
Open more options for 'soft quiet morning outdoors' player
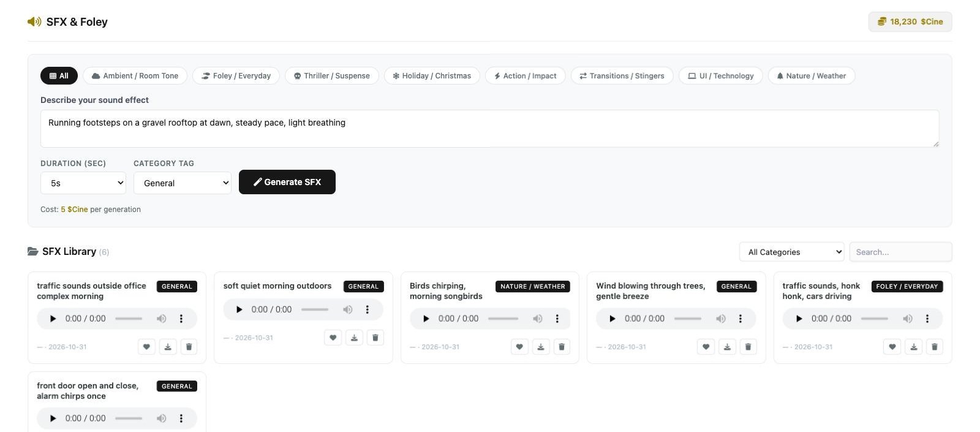367,309
